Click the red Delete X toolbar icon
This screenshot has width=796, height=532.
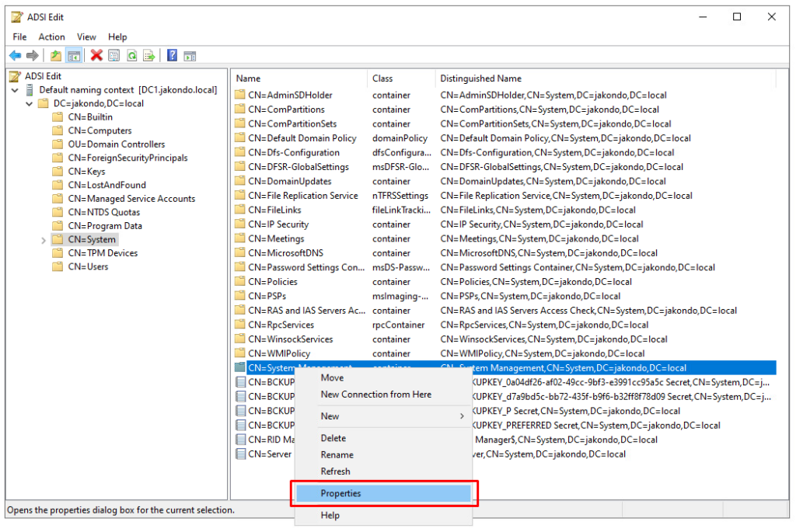tap(96, 55)
